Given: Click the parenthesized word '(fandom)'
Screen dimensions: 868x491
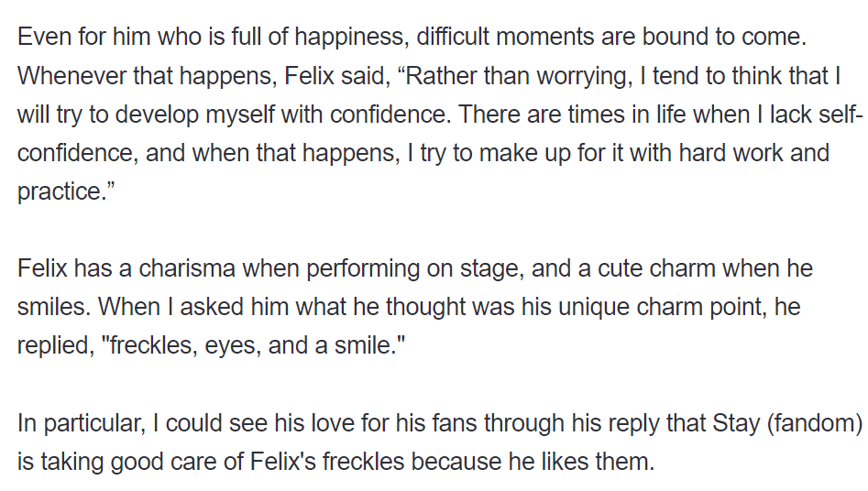Looking at the screenshot, I should pyautogui.click(x=815, y=424).
